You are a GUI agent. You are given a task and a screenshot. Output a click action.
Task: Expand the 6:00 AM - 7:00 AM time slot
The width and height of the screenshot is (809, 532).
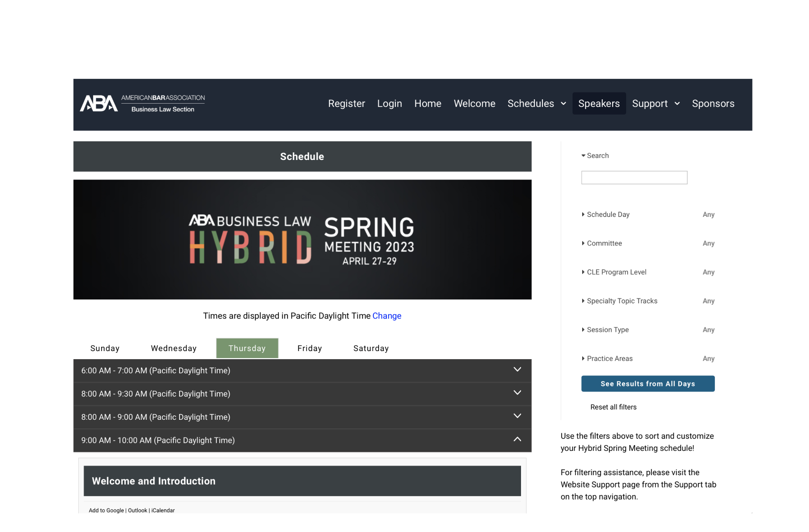pyautogui.click(x=302, y=371)
